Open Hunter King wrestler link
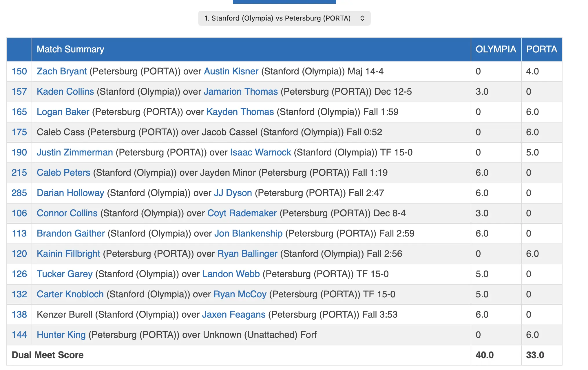This screenshot has width=588, height=370. (x=61, y=335)
